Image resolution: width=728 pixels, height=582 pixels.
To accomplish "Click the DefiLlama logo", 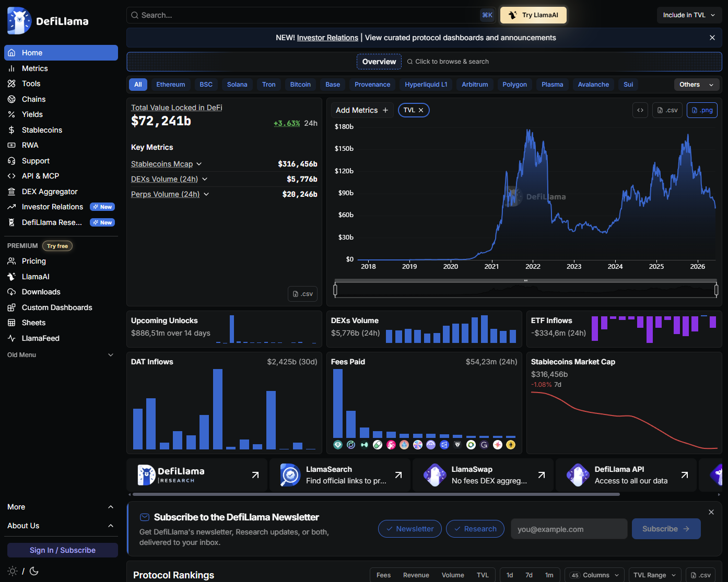I will [48, 21].
